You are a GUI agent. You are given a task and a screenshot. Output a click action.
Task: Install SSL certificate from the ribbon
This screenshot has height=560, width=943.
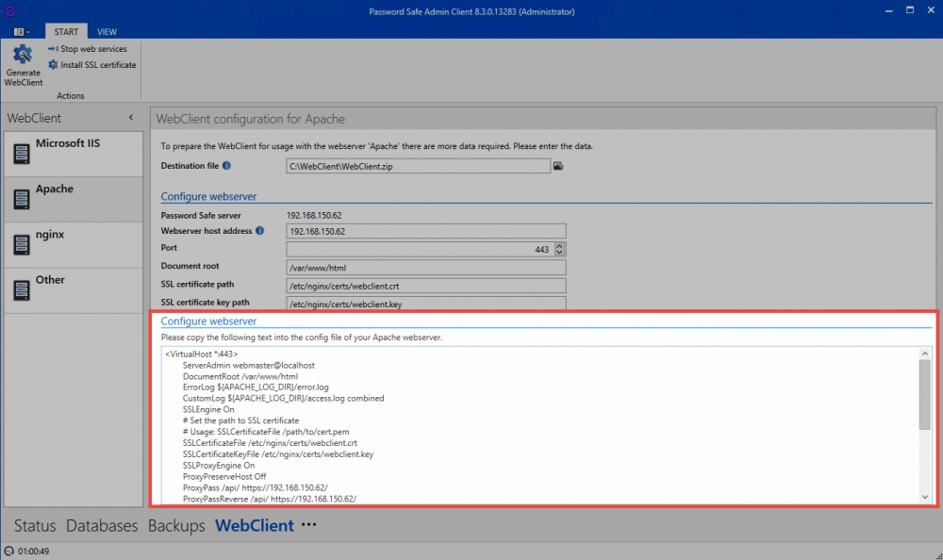tap(92, 65)
